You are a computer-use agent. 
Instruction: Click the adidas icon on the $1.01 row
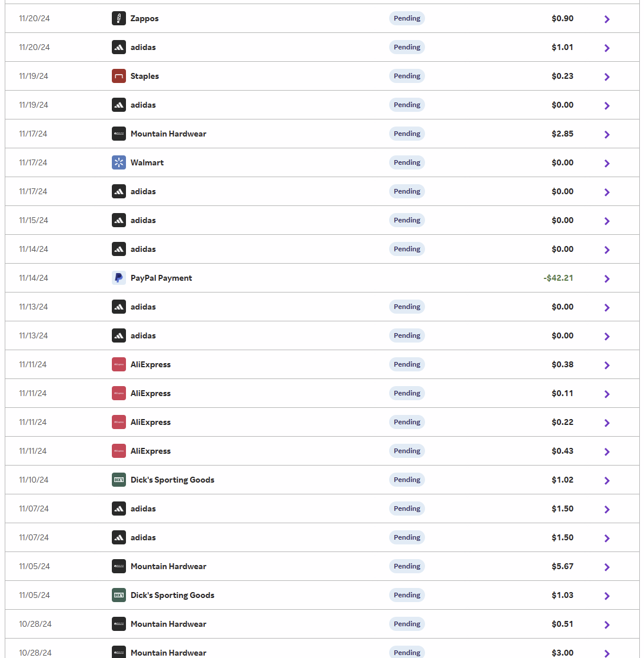click(119, 47)
